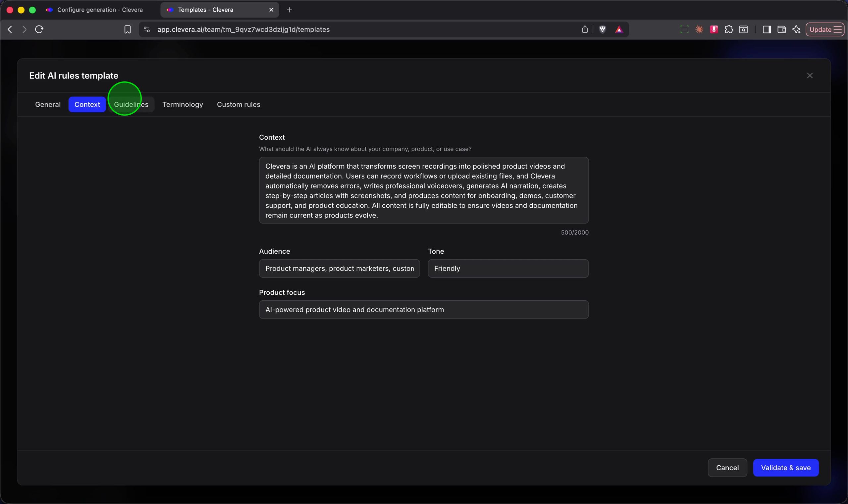Click Cancel button
Viewport: 848px width, 504px height.
pyautogui.click(x=727, y=468)
